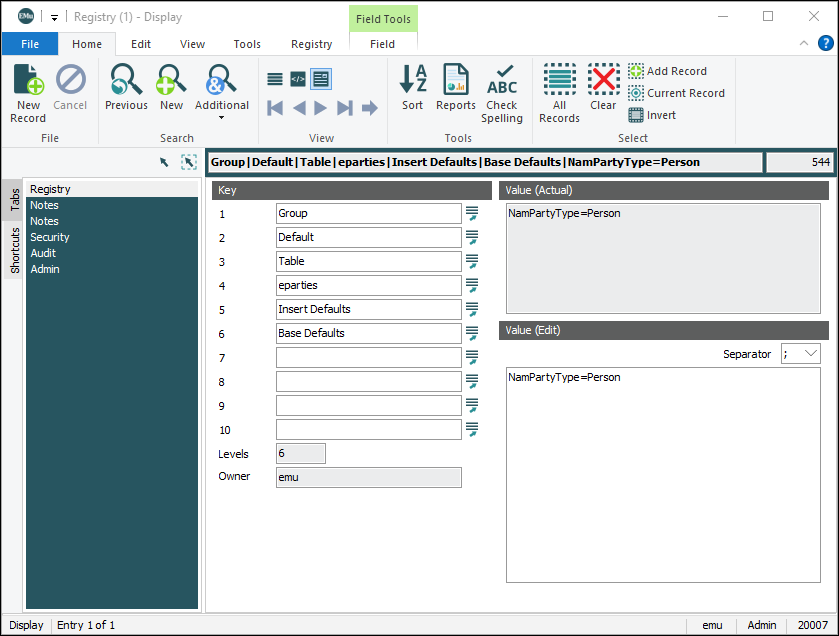Run Check Spelling from the Tools group

tap(502, 87)
